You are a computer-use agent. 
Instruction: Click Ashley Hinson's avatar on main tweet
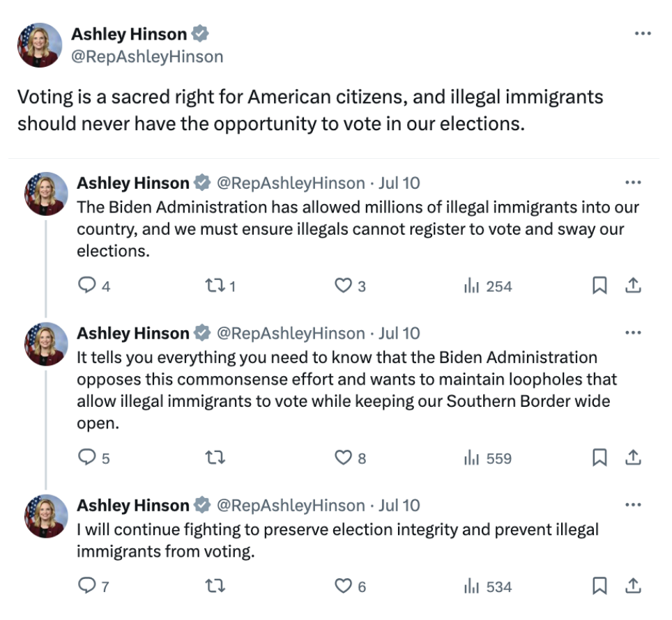pos(39,45)
